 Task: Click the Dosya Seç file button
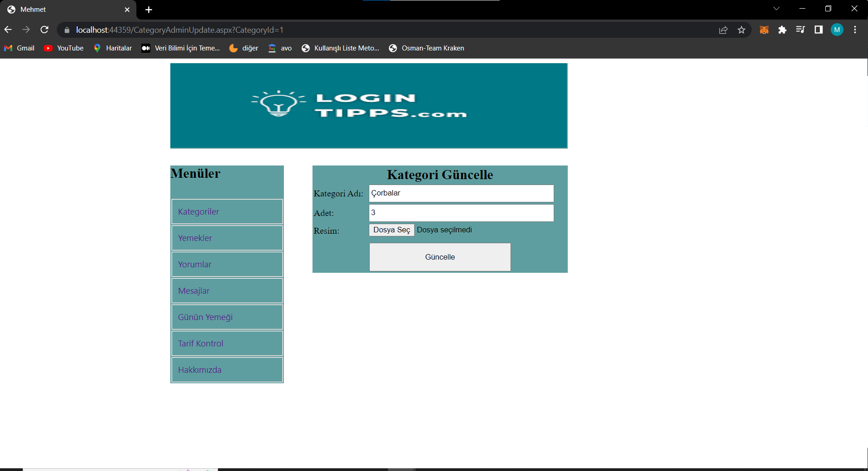(392, 230)
